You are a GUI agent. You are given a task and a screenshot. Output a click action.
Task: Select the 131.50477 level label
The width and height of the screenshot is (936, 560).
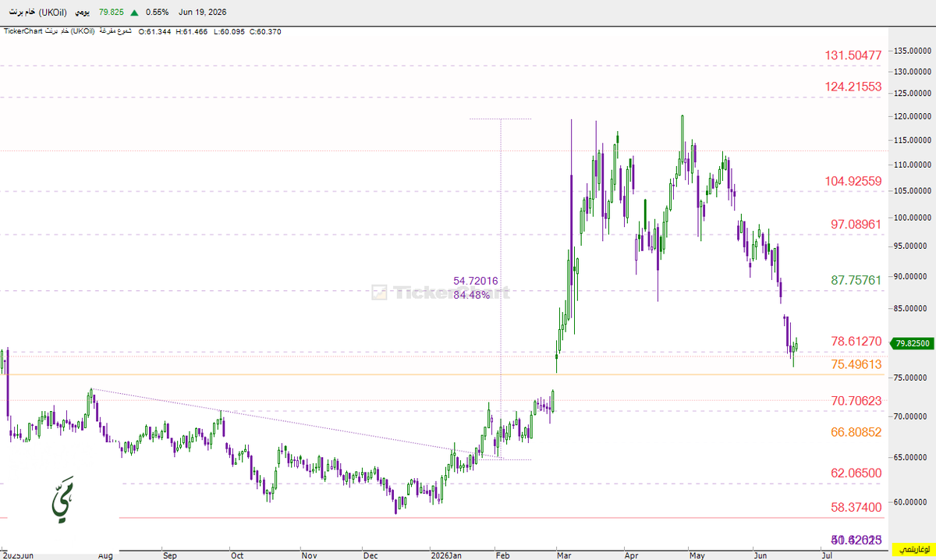click(853, 55)
